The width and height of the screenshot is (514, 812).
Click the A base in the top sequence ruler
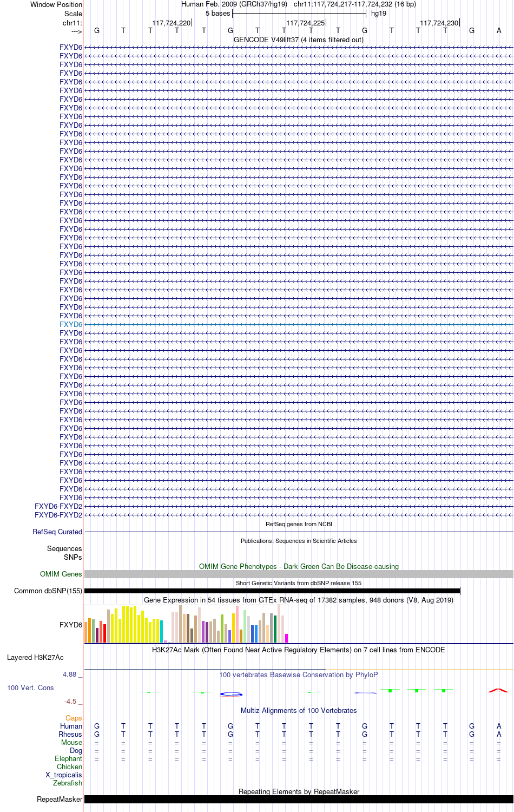click(499, 30)
